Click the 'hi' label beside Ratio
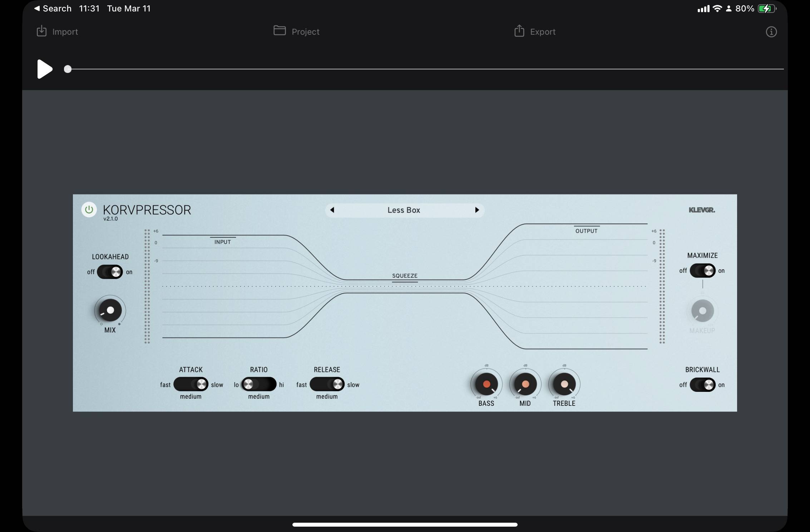The height and width of the screenshot is (532, 810). point(281,385)
